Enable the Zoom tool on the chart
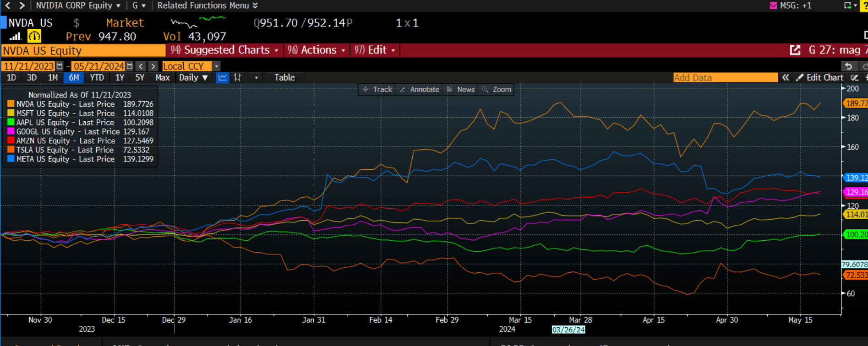The height and width of the screenshot is (346, 868). coord(497,90)
